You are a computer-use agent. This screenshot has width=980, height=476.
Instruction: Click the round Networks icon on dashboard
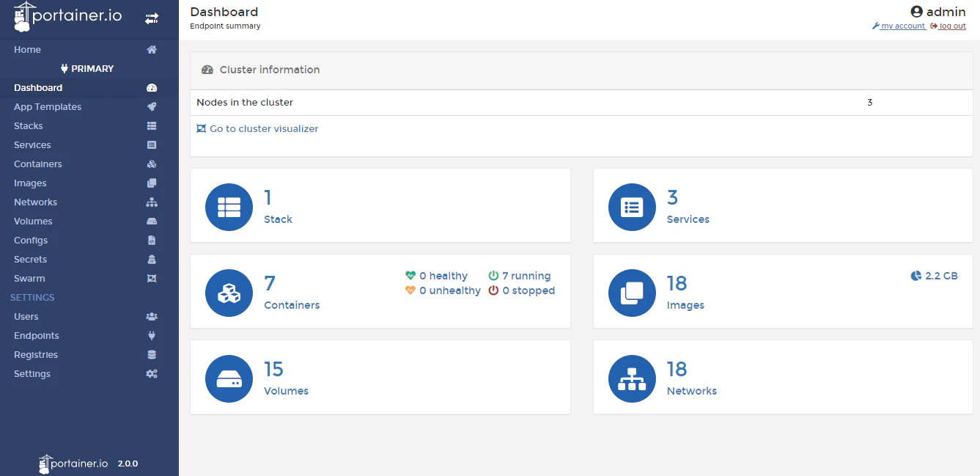(632, 378)
